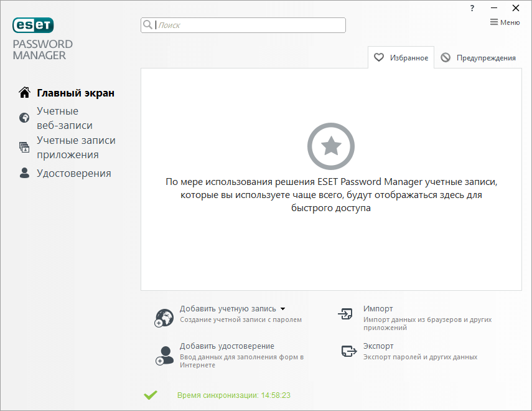Click the heart icon on Избранное tab
532x411 pixels.
point(380,57)
